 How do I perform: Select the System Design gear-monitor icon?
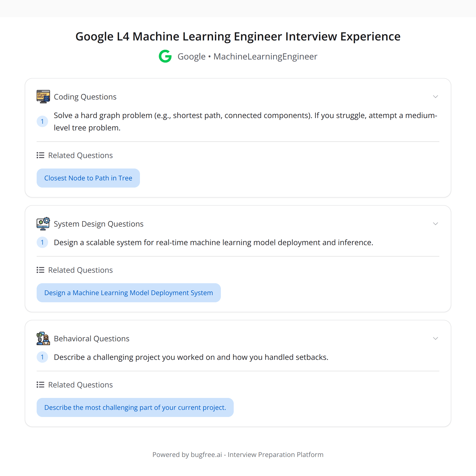click(43, 223)
